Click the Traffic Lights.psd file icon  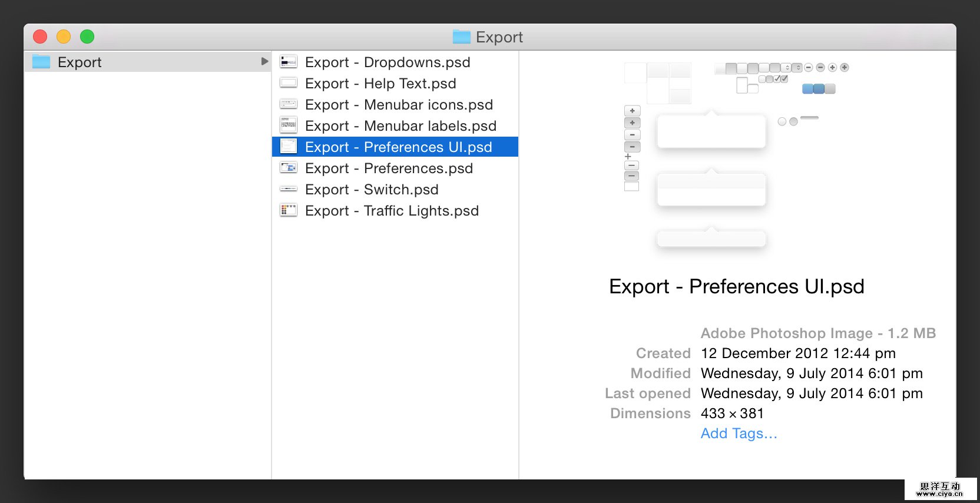(x=288, y=210)
